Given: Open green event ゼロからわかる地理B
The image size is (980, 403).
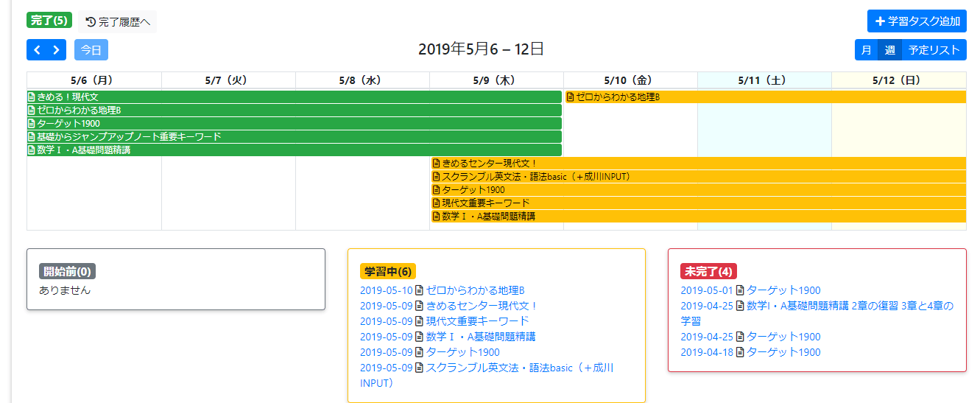Looking at the screenshot, I should [x=295, y=111].
